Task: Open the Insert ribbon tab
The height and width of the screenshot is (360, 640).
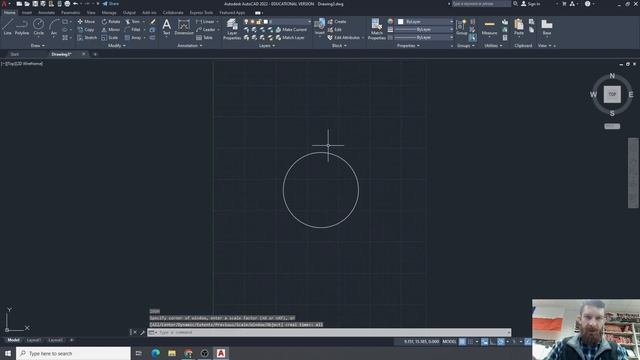Action: pos(27,13)
